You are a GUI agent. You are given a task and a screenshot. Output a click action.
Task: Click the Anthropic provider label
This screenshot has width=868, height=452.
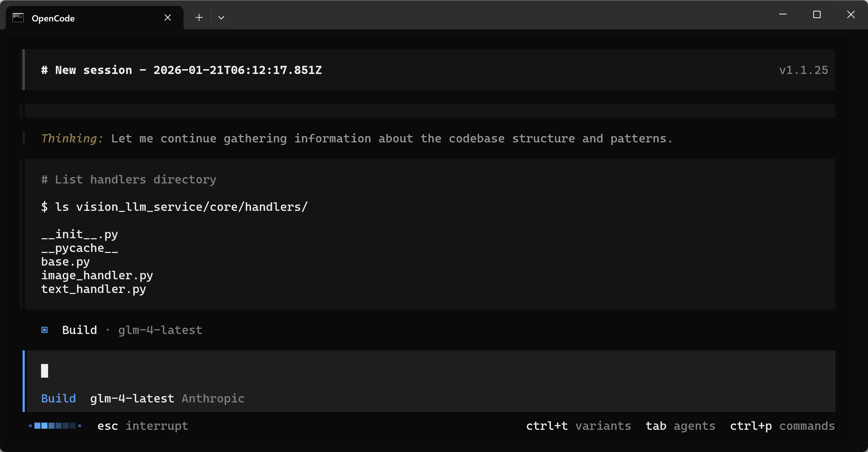click(x=213, y=398)
